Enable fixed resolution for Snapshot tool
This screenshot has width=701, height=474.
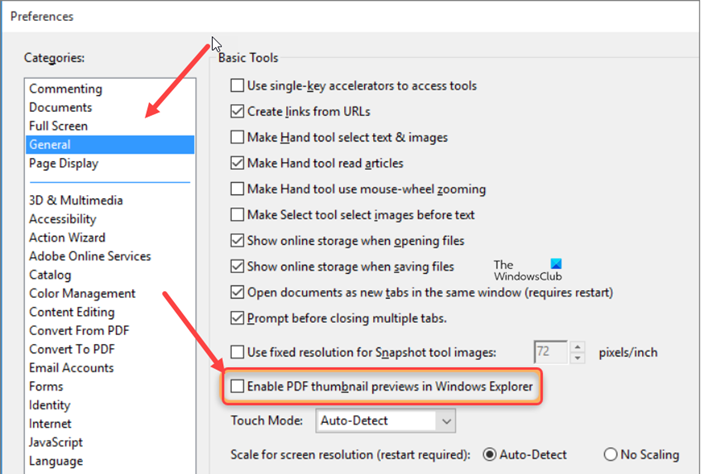(x=238, y=352)
